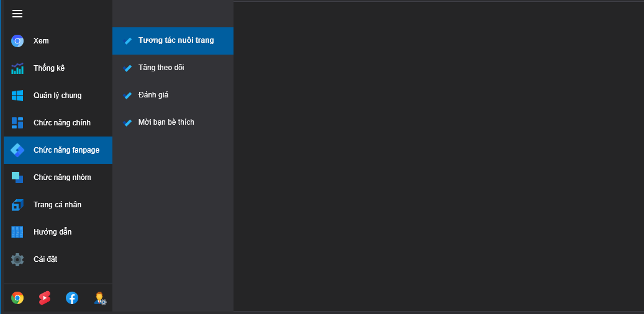This screenshot has height=314, width=644.
Task: Select the Tương tác nuôi trang tab
Action: [x=176, y=40]
